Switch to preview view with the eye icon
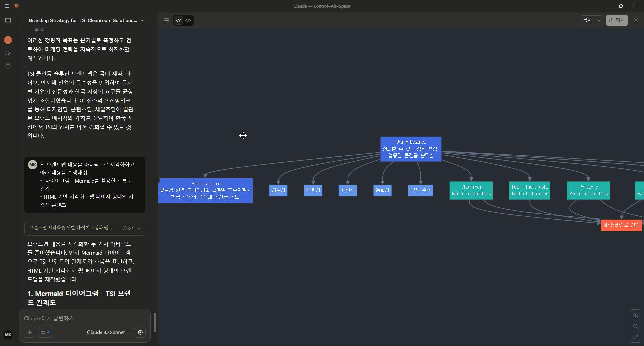 179,20
